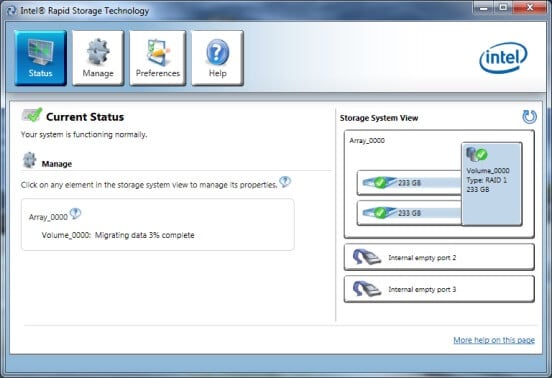Select Volume_0000 RAID 1 volume
Viewport: 552px width, 378px height.
click(x=492, y=184)
